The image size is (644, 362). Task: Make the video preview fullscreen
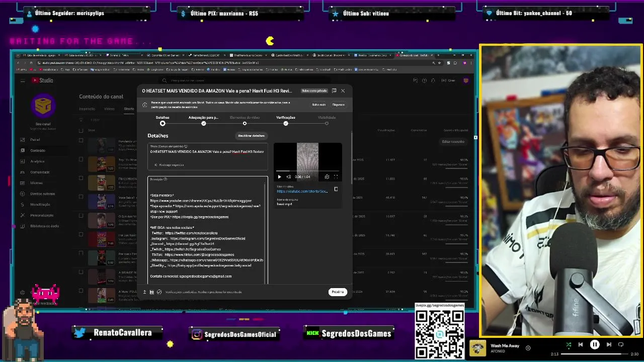[x=336, y=177]
